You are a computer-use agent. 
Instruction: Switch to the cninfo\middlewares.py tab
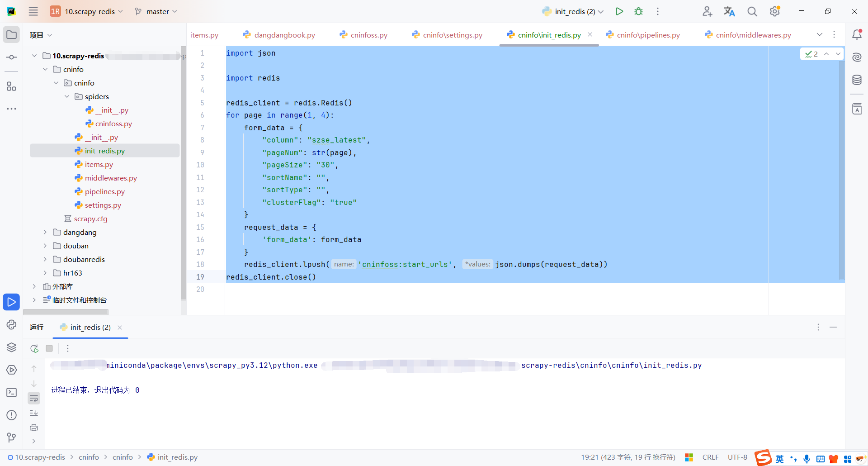(x=748, y=35)
